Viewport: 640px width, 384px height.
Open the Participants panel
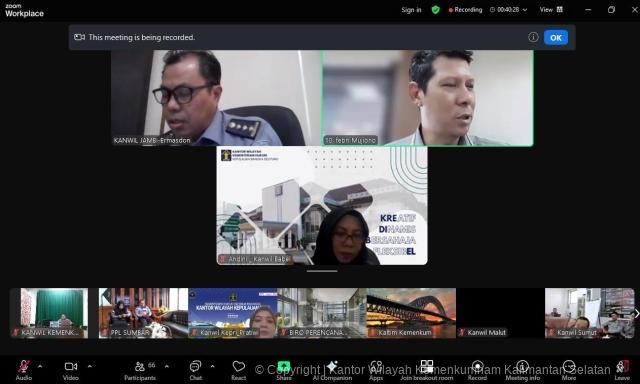coord(140,367)
